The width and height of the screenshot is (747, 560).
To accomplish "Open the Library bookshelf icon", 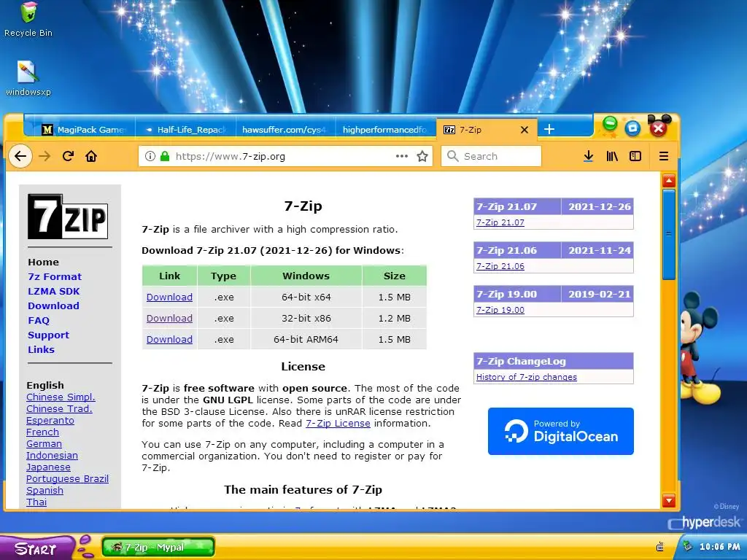I will point(612,156).
